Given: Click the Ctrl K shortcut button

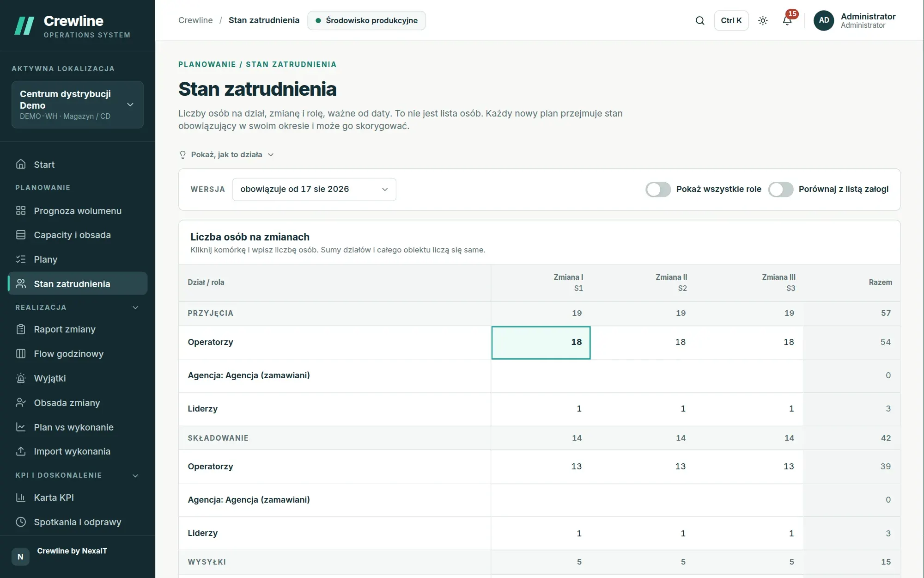Looking at the screenshot, I should coord(731,20).
